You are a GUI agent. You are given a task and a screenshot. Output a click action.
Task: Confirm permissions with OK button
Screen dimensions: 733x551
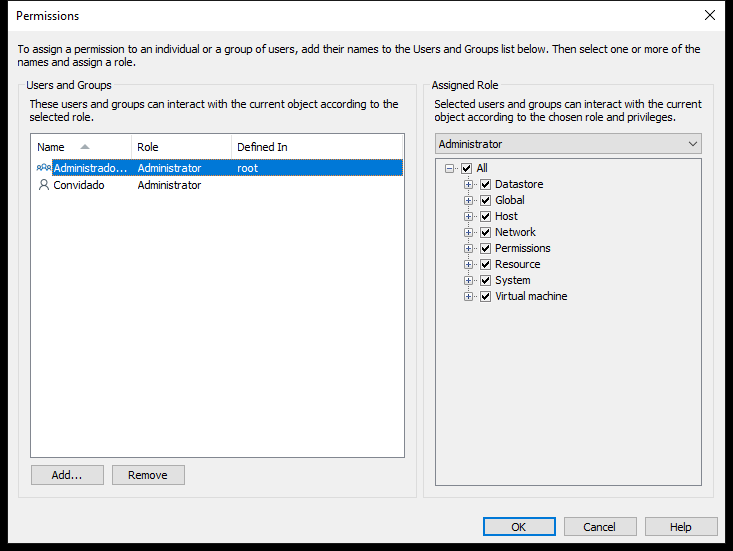519,527
